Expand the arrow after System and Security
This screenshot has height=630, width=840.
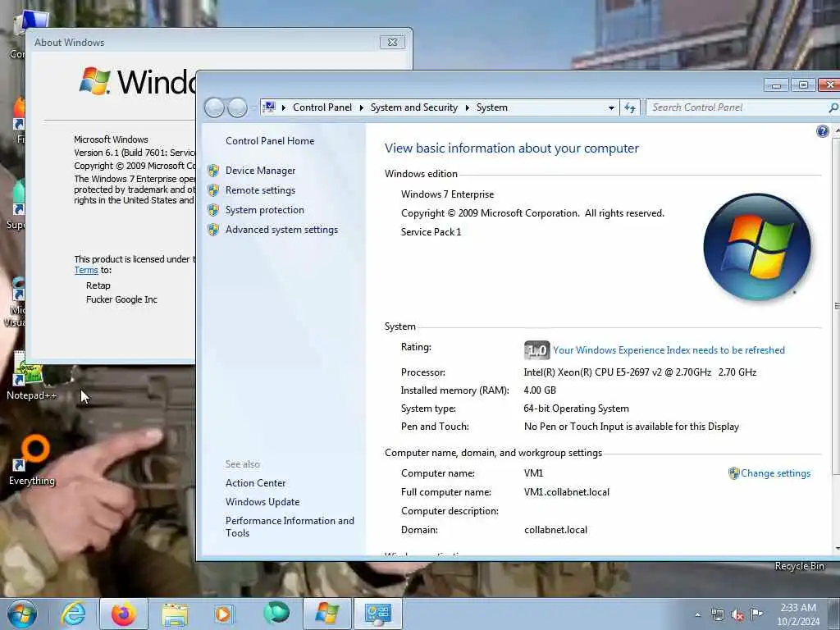coord(467,107)
